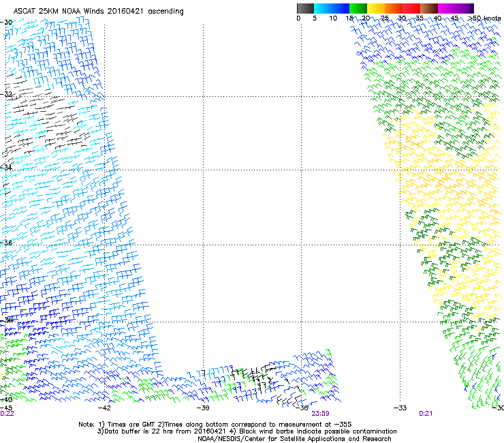Click the 'Times are GMT' note line
This screenshot has height=443, width=504.
215,425
